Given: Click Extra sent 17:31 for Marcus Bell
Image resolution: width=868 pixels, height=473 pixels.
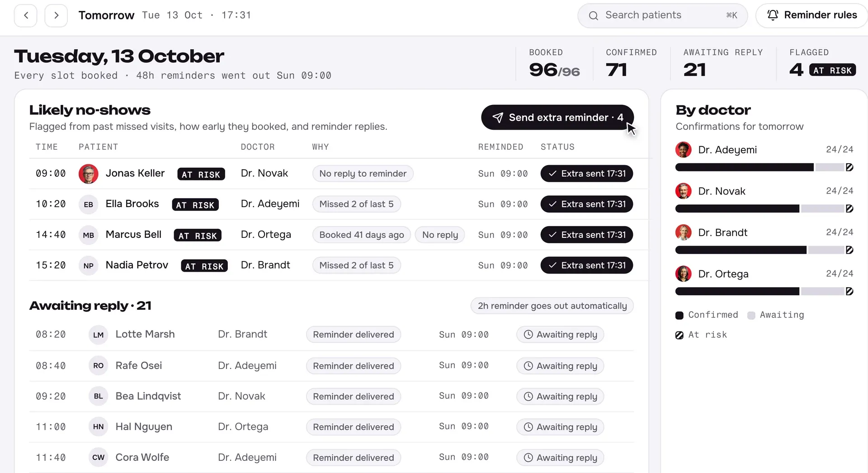Looking at the screenshot, I should coord(587,235).
